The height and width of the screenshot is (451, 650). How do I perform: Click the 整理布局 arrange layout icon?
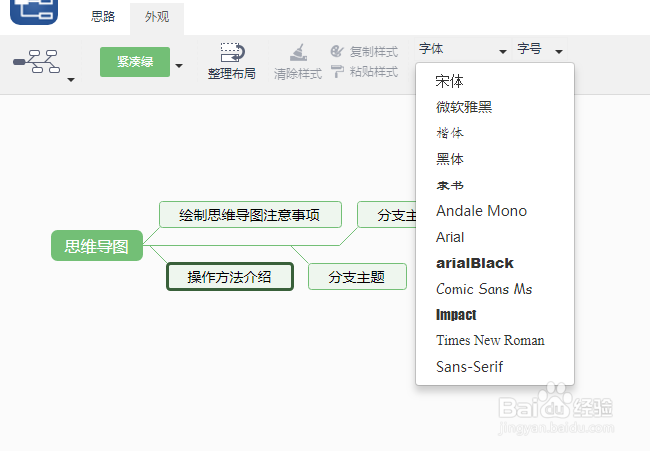coord(232,52)
